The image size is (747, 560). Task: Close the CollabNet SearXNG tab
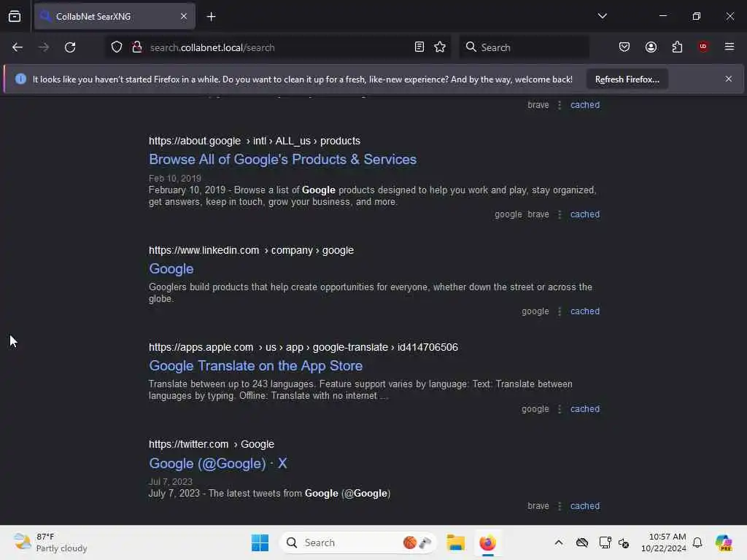[x=184, y=17]
